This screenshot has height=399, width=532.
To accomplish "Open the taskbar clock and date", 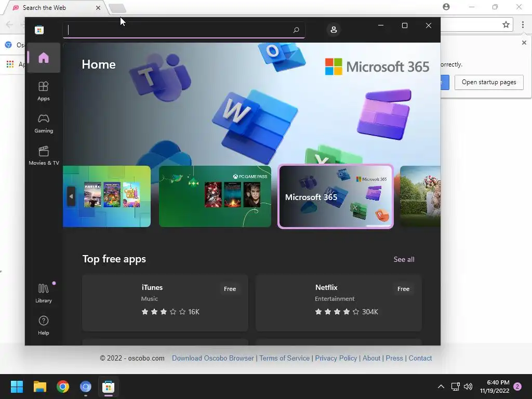I will click(x=495, y=387).
